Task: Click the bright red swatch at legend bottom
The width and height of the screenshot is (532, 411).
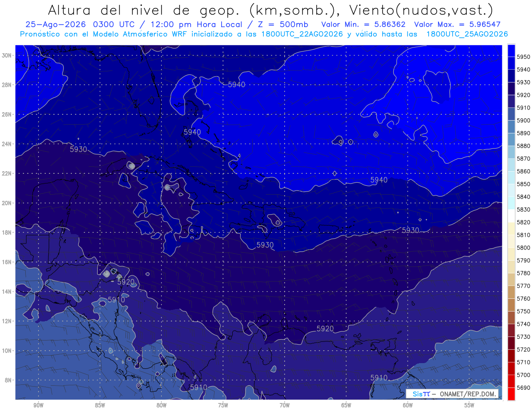Action: coord(511,394)
